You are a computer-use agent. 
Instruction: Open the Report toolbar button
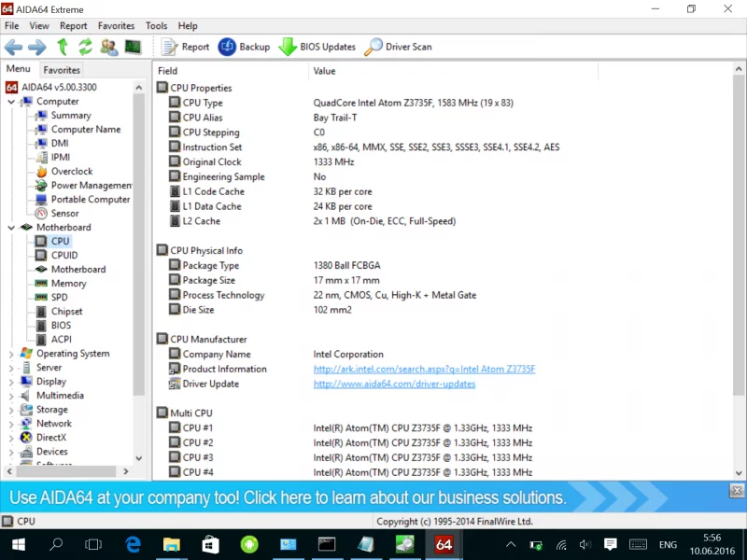pyautogui.click(x=185, y=47)
